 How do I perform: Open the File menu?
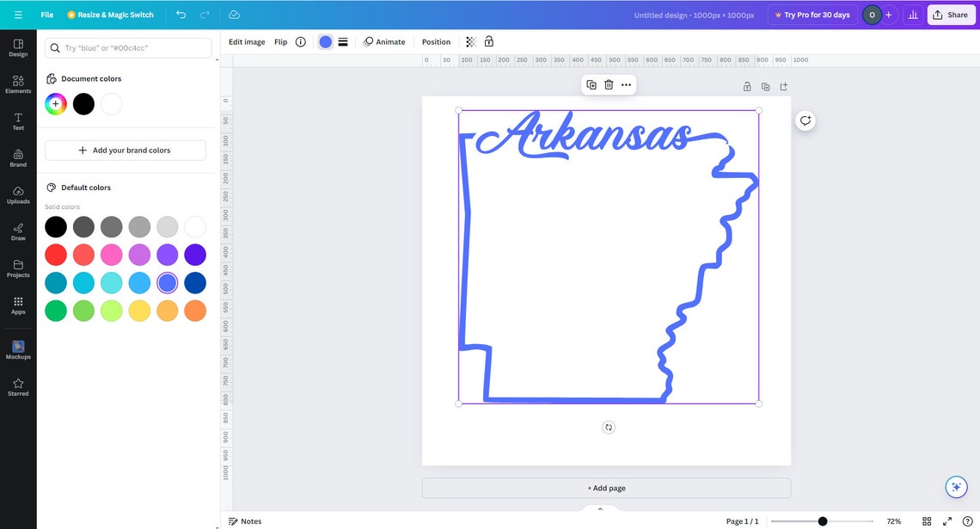(46, 15)
